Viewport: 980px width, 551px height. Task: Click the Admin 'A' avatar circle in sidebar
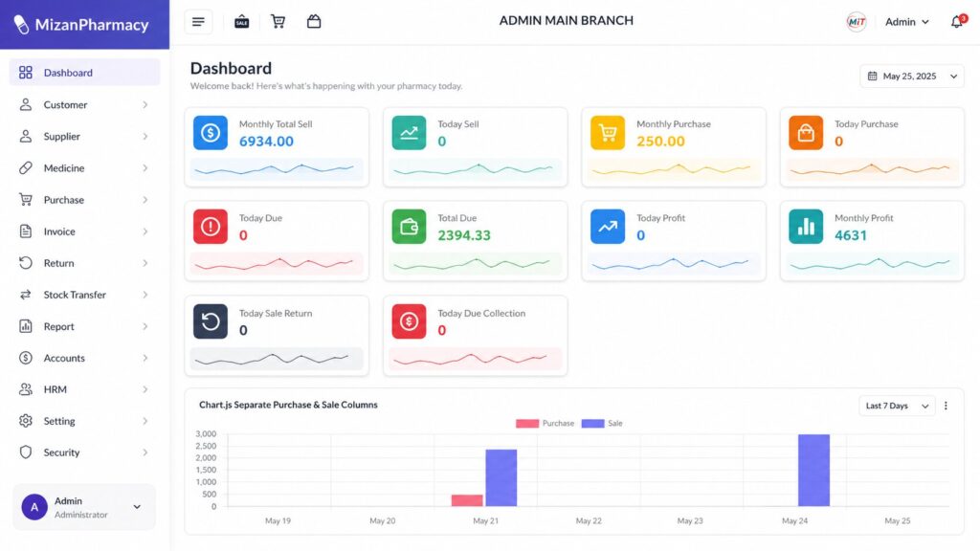tap(34, 507)
